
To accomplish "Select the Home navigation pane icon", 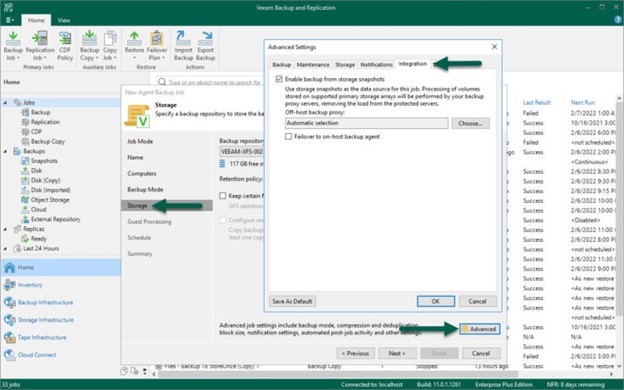I will pyautogui.click(x=10, y=267).
